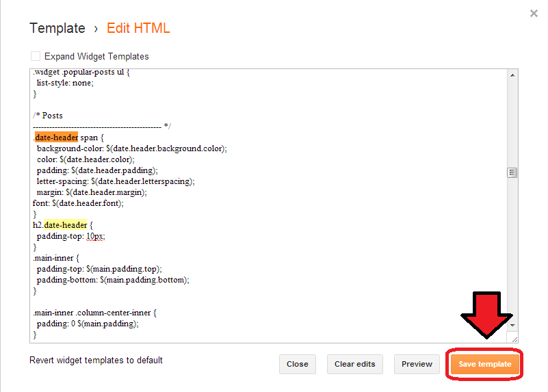The width and height of the screenshot is (548, 392).
Task: Click the Clear edits button
Action: tap(355, 364)
